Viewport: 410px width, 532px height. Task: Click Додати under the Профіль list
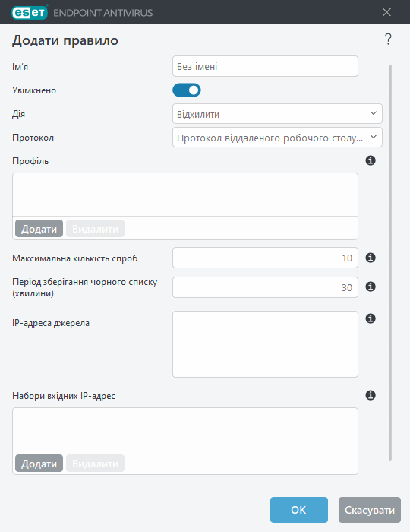click(39, 228)
